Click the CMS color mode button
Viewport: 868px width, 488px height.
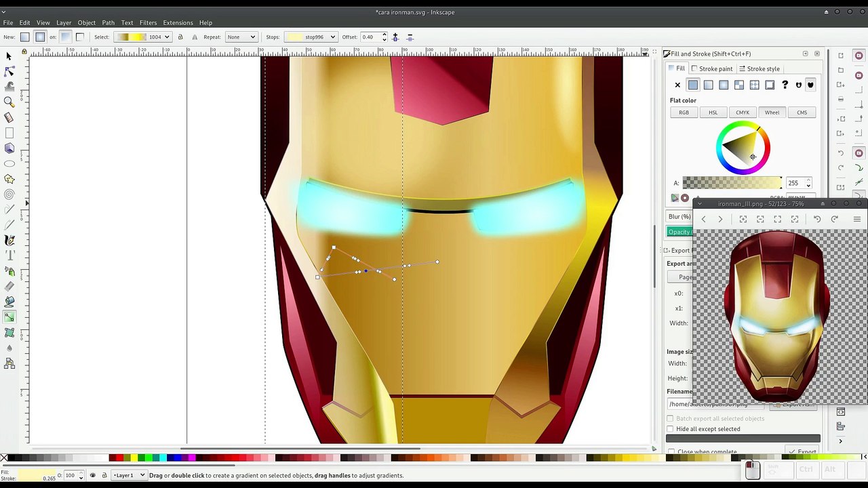[802, 113]
